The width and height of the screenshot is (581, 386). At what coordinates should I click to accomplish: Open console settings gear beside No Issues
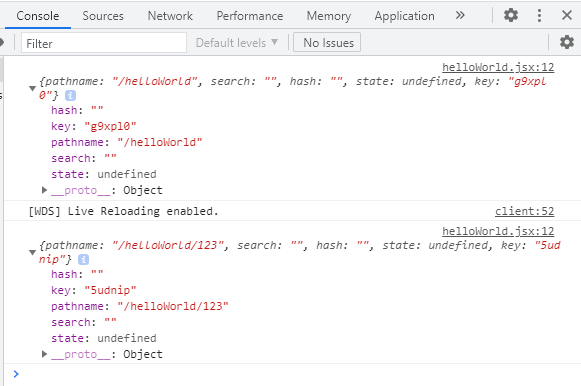(x=567, y=42)
